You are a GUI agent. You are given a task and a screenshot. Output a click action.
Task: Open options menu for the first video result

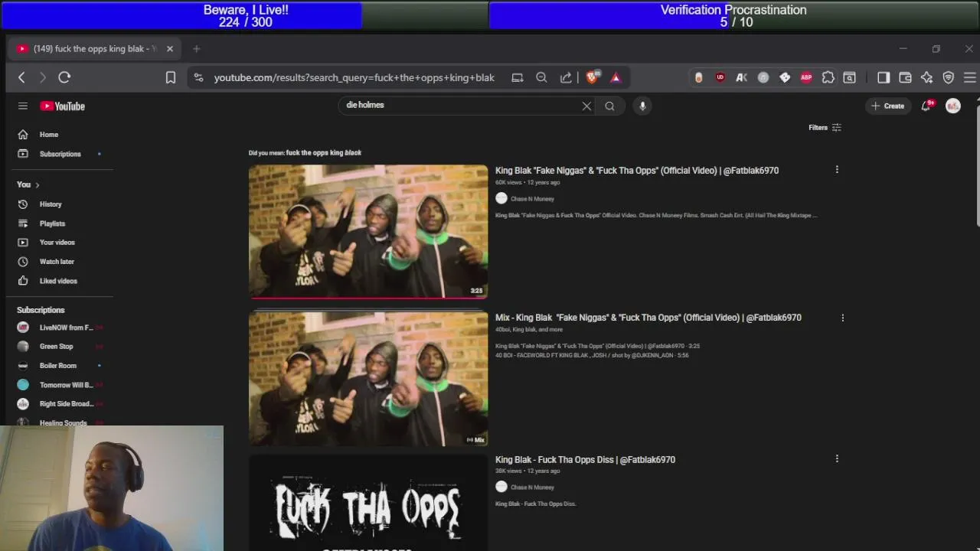[x=837, y=170]
